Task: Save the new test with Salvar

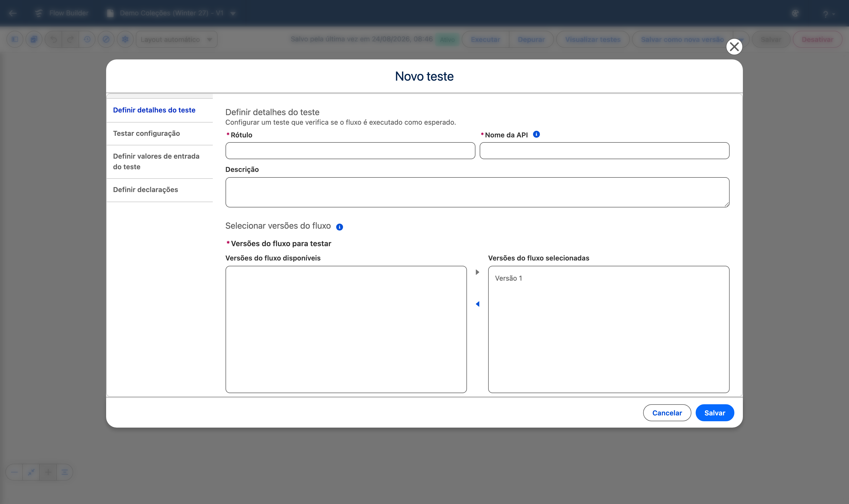Action: (x=714, y=413)
